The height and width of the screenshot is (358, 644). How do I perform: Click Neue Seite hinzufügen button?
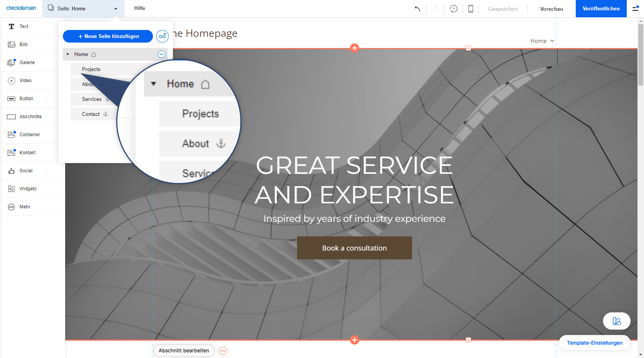108,36
